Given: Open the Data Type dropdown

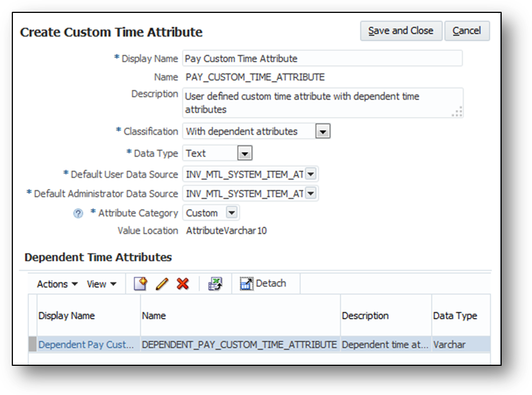Looking at the screenshot, I should pos(245,153).
